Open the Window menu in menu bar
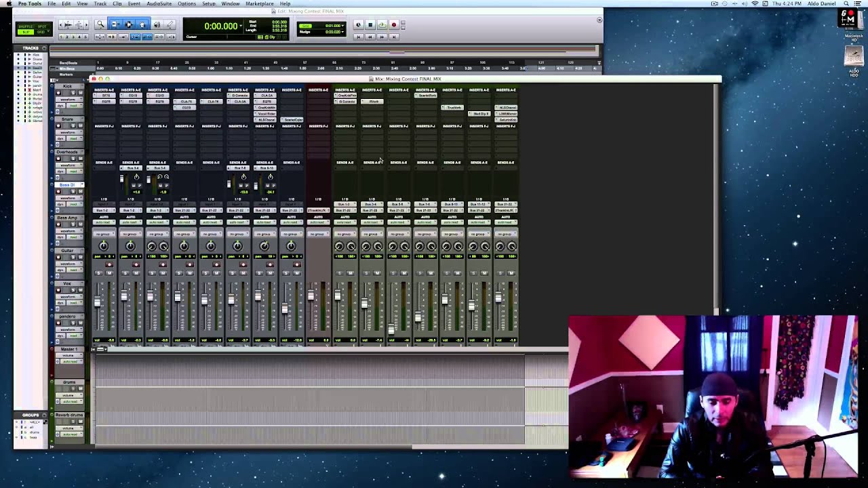This screenshot has height=488, width=868. point(231,4)
